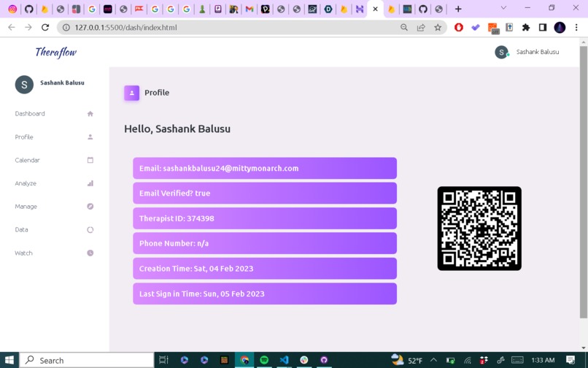This screenshot has width=588, height=368.
Task: Open the Windows Start menu
Action: tap(9, 361)
